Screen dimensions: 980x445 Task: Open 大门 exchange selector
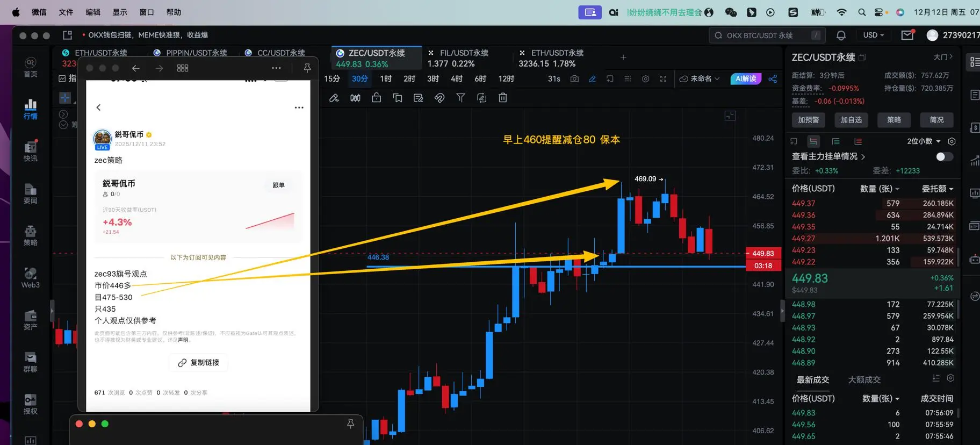coord(943,57)
